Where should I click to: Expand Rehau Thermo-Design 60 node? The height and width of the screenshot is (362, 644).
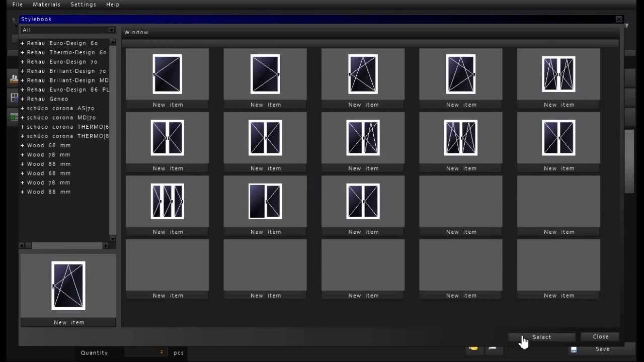click(x=23, y=52)
